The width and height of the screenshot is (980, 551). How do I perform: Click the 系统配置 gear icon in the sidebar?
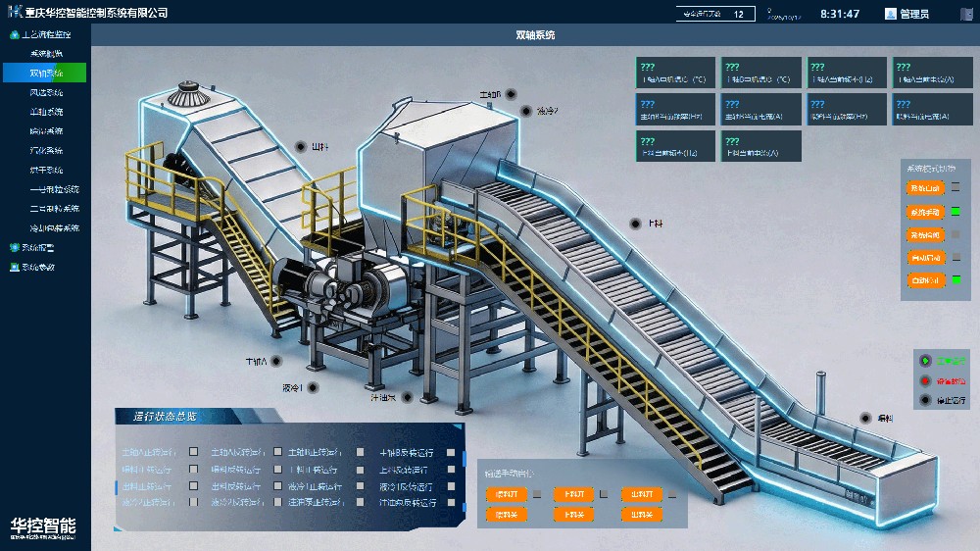click(15, 248)
